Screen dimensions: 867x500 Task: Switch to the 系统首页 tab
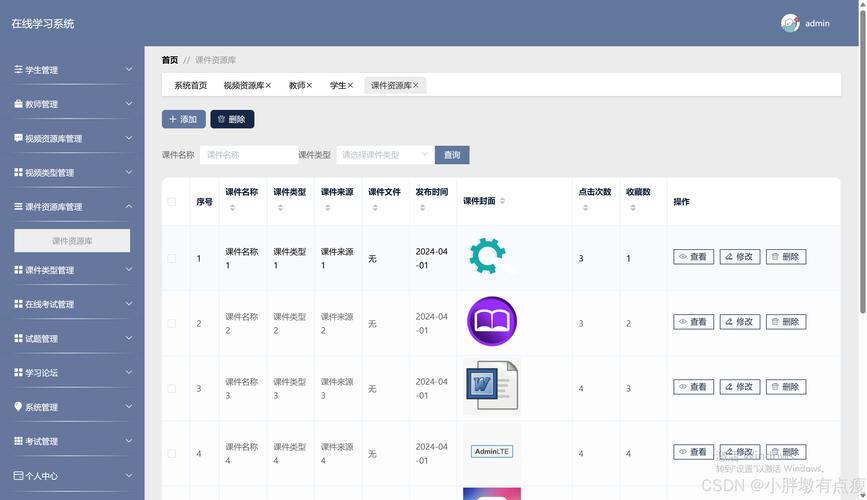(x=191, y=85)
